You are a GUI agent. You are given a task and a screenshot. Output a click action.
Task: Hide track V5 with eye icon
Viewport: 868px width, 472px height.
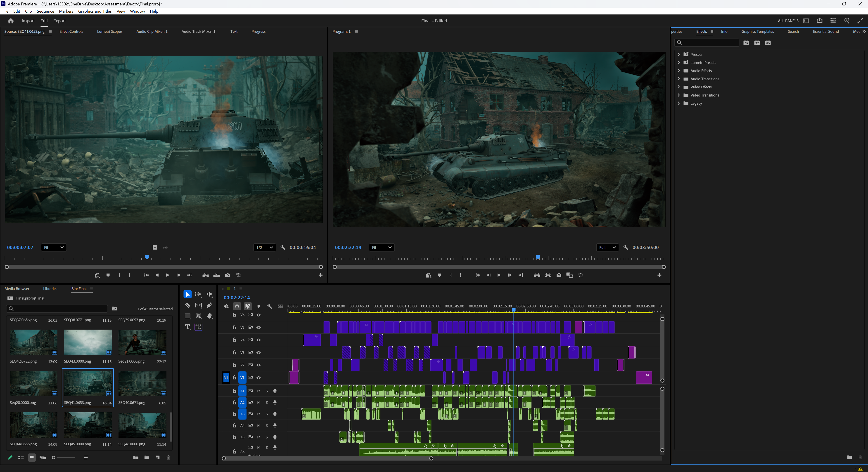(259, 328)
